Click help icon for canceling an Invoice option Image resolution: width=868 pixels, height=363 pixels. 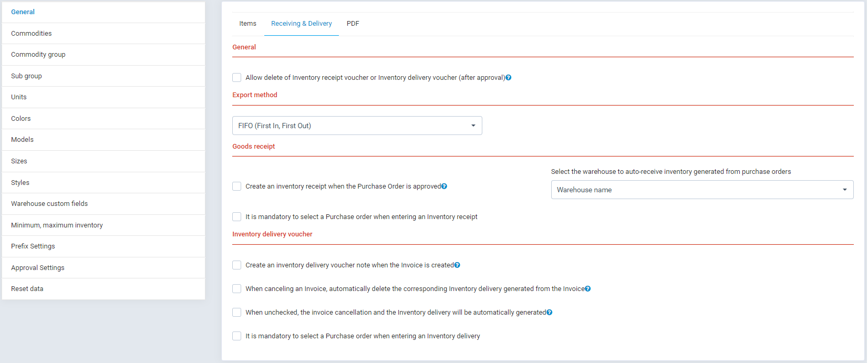pos(587,289)
